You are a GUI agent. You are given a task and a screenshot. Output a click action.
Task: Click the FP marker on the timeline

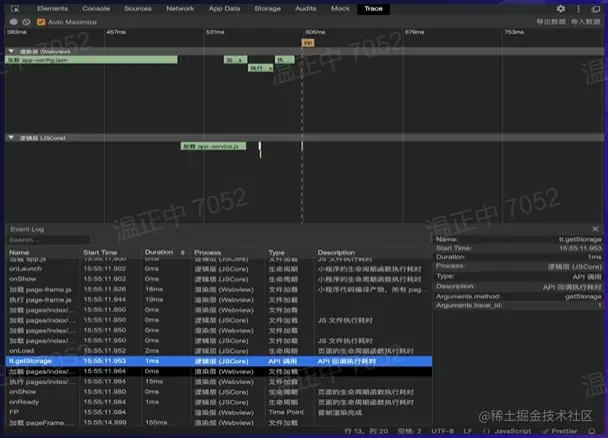pos(308,43)
